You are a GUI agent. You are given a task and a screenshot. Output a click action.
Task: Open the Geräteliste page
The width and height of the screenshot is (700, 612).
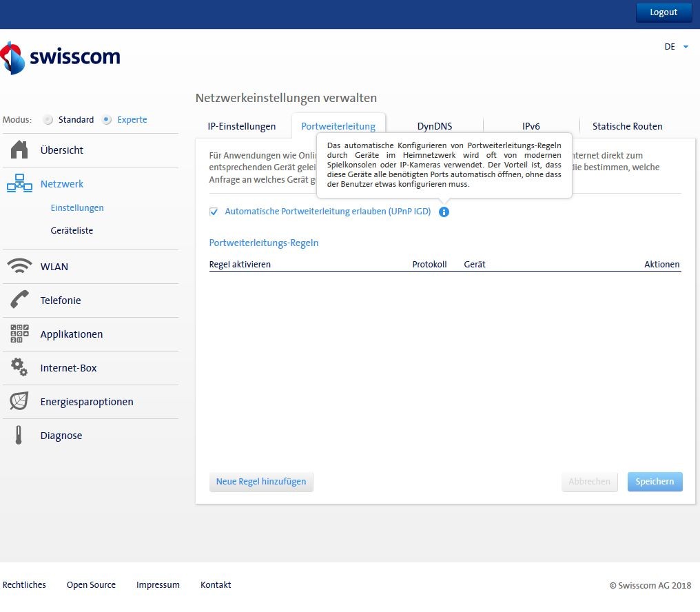coord(72,230)
